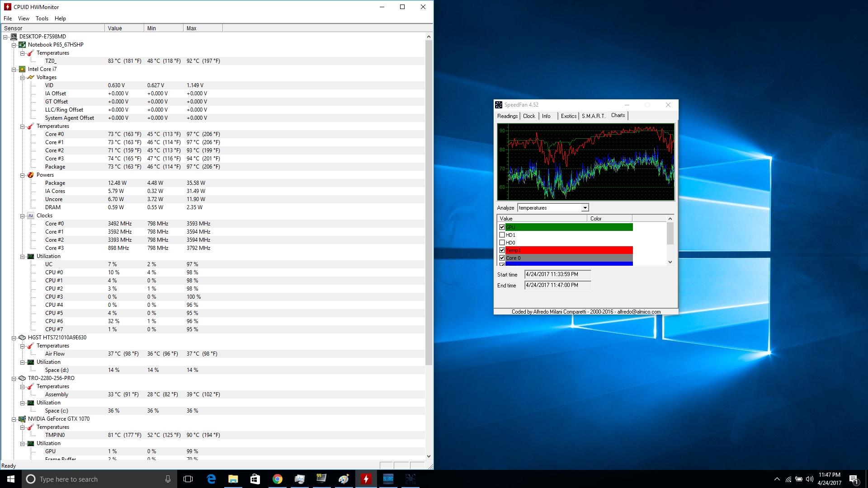Collapse the Clocks group

[x=22, y=216]
